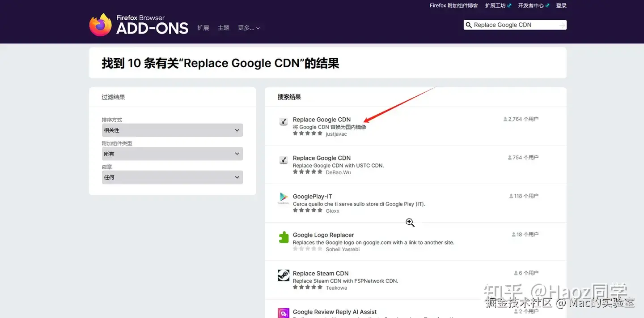Image resolution: width=644 pixels, height=318 pixels.
Task: Open Firefox 附加组件博客 link
Action: 454,5
